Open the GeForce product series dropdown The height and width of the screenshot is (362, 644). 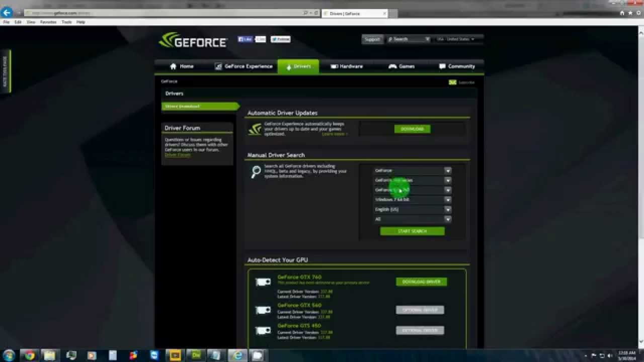(412, 180)
